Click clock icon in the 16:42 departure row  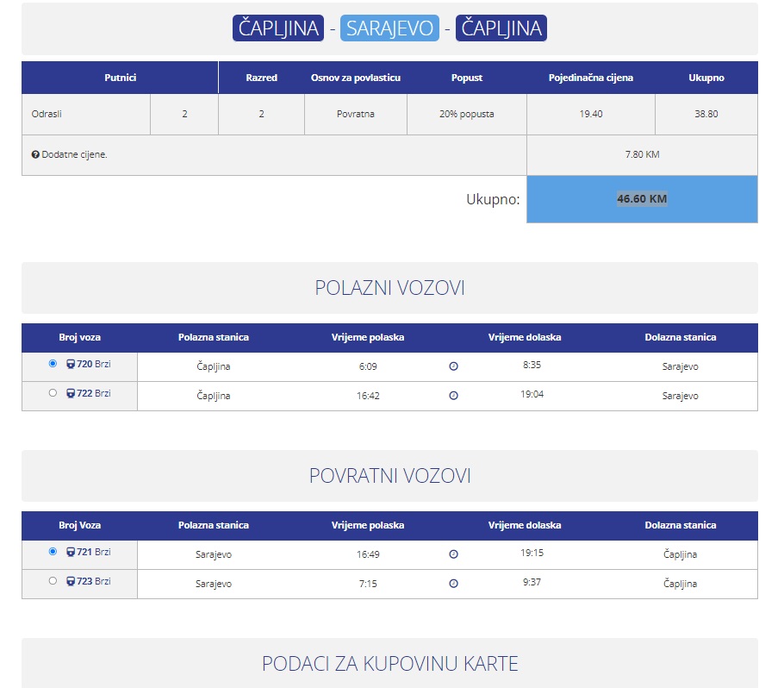click(454, 396)
